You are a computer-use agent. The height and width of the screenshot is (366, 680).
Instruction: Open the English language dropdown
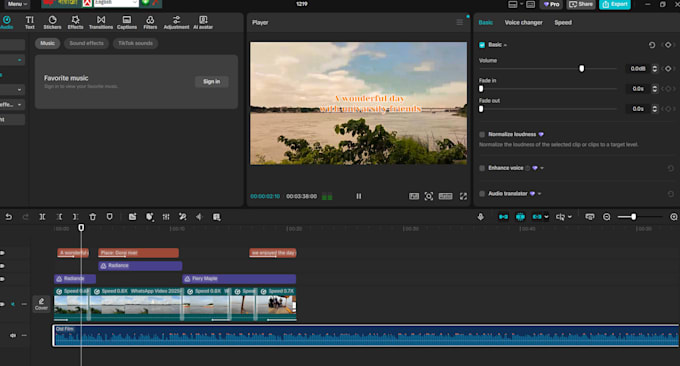[x=116, y=3]
